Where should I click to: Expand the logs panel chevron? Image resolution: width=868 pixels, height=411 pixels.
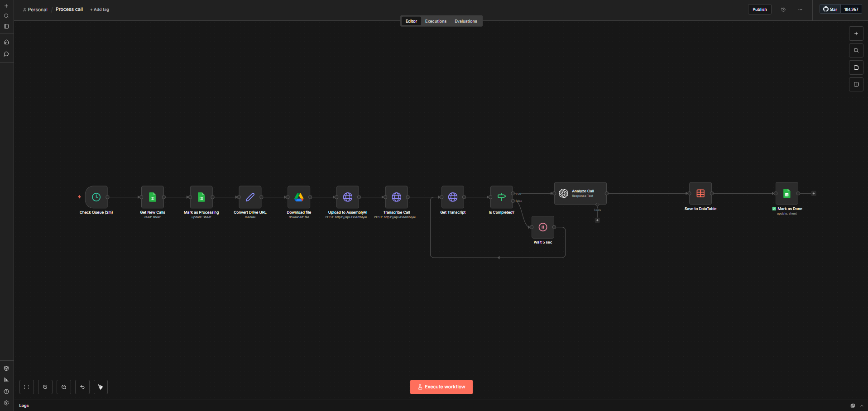pyautogui.click(x=862, y=406)
